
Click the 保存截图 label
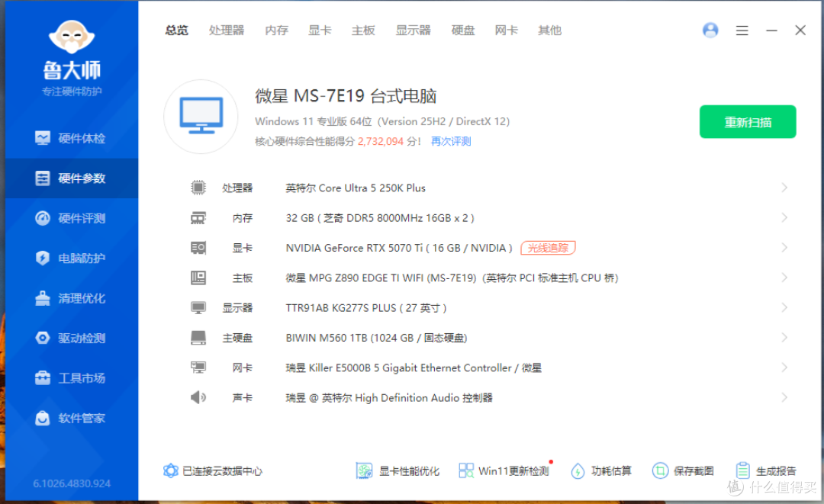[x=694, y=471]
